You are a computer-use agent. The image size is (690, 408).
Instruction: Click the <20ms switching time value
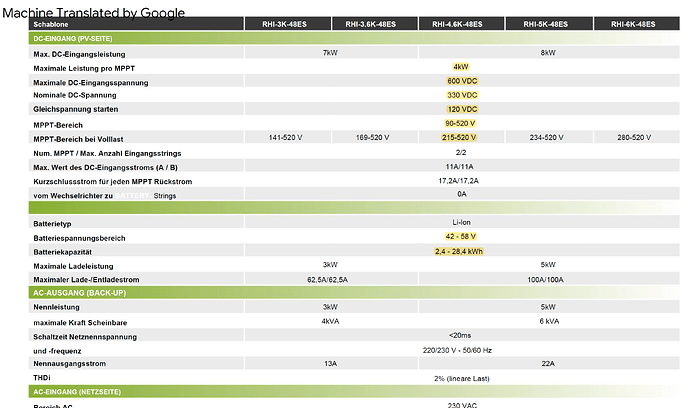(x=460, y=335)
